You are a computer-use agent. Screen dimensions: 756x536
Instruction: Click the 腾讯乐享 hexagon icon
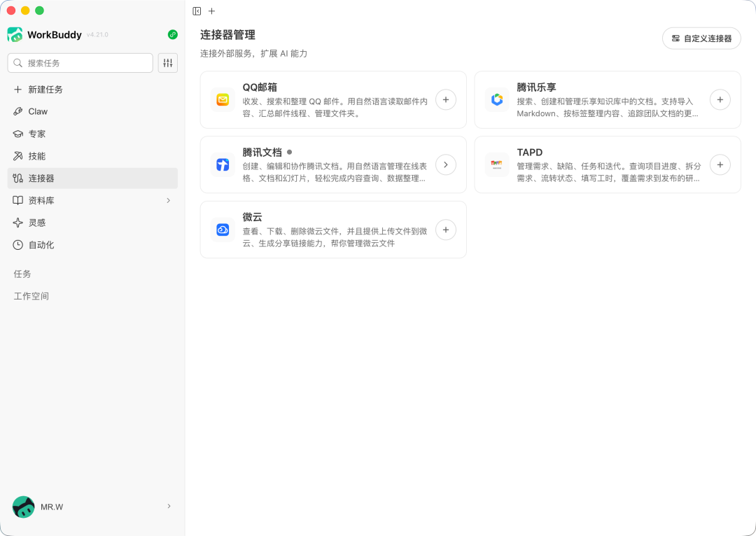(x=497, y=100)
